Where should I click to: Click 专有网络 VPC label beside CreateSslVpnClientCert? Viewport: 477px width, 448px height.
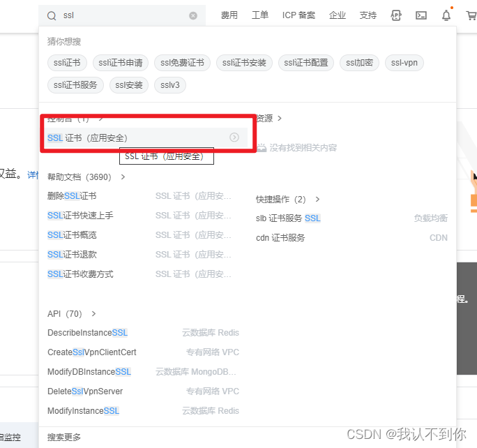[213, 352]
